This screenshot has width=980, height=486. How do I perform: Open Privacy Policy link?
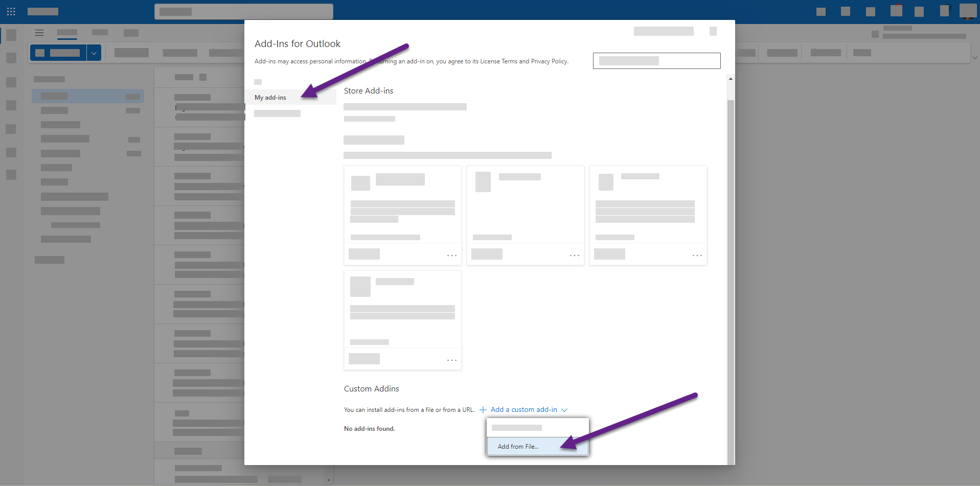pyautogui.click(x=549, y=61)
